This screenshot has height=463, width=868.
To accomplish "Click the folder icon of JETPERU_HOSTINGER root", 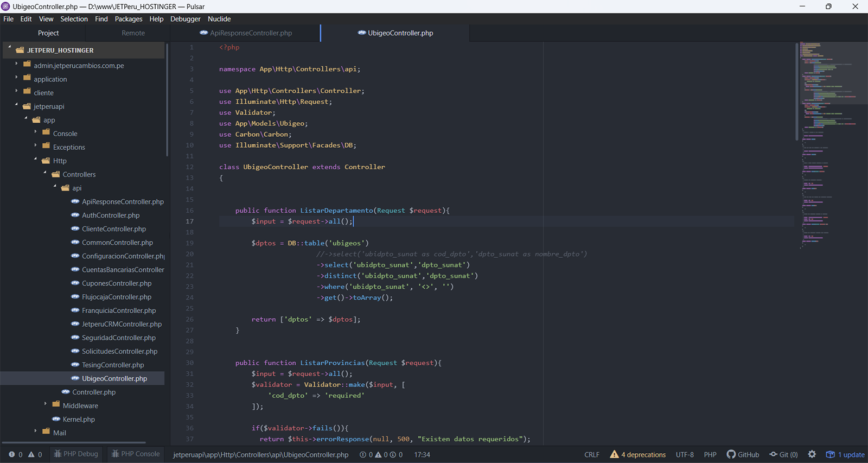I will coord(20,50).
